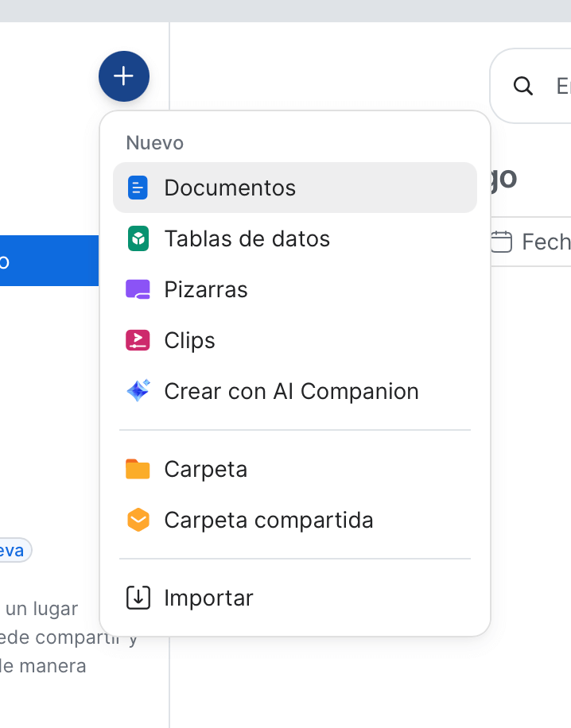The width and height of the screenshot is (571, 728).
Task: Click the blue plus New button
Action: [x=124, y=76]
